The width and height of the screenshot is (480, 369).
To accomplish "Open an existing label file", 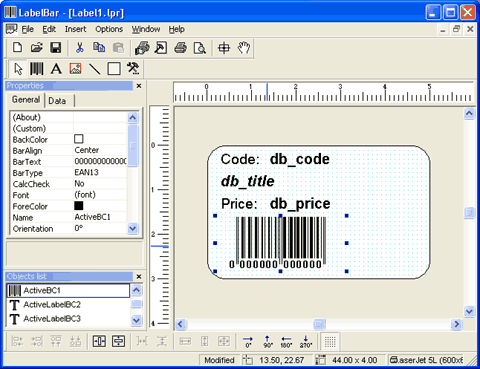I will coord(37,48).
